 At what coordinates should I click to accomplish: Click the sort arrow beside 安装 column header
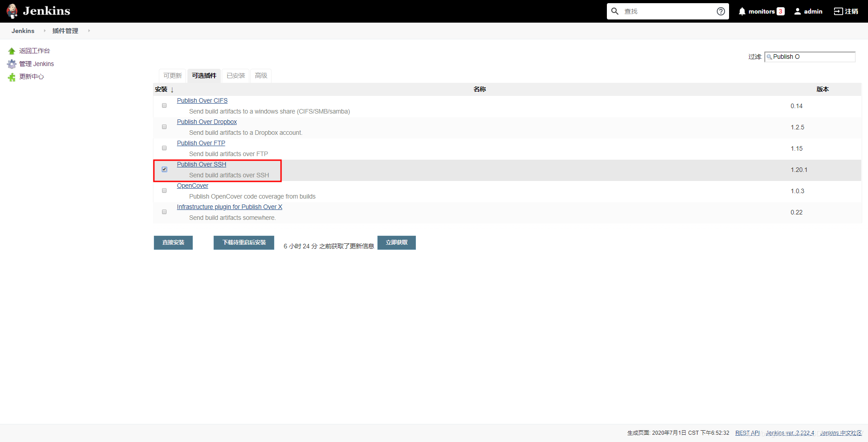click(172, 90)
